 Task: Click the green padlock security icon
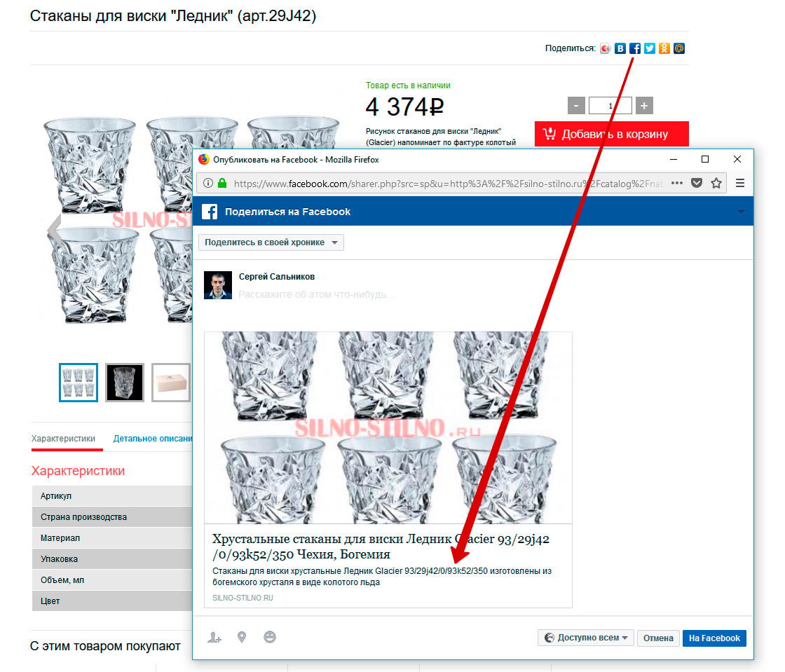point(222,183)
